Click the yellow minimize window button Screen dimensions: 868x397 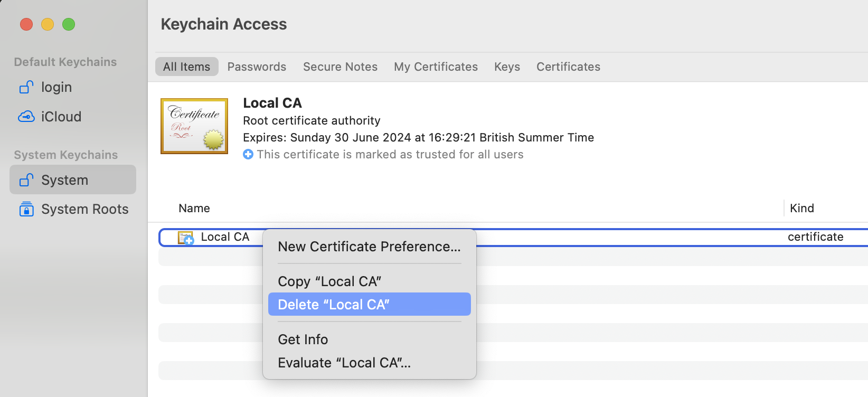tap(48, 24)
